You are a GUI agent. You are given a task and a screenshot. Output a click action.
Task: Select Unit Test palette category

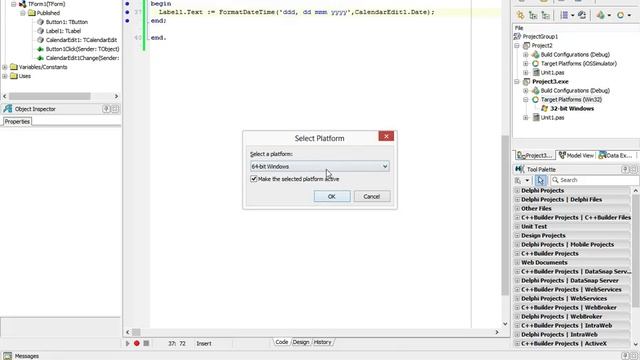coord(534,227)
